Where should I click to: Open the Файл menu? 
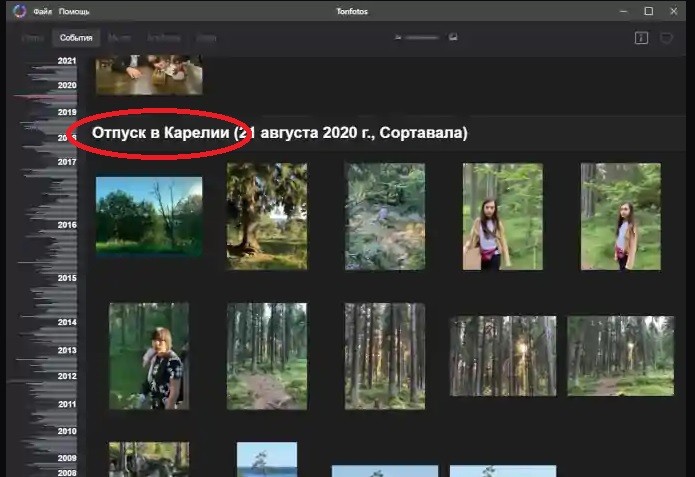click(42, 11)
